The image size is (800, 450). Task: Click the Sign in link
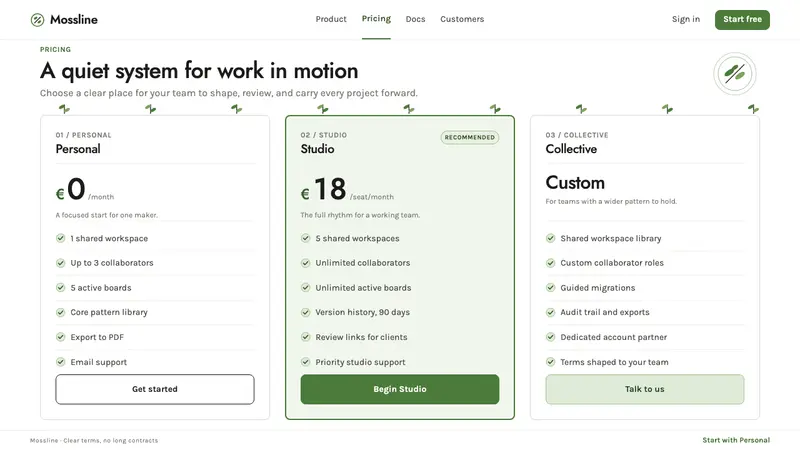click(686, 19)
